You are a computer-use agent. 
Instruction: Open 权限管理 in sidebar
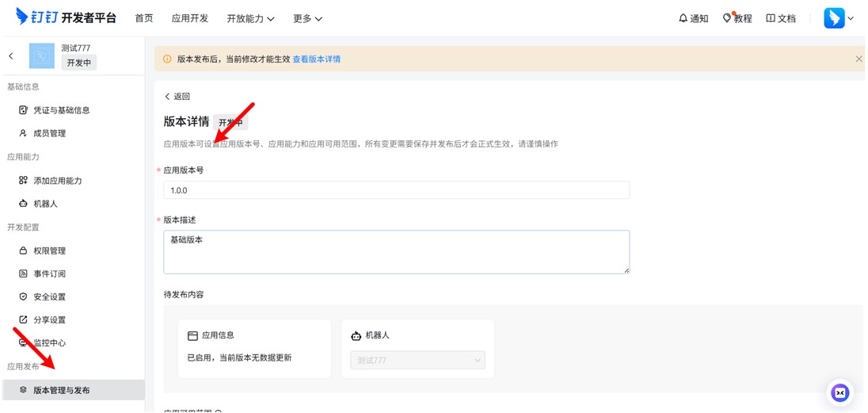tap(49, 250)
